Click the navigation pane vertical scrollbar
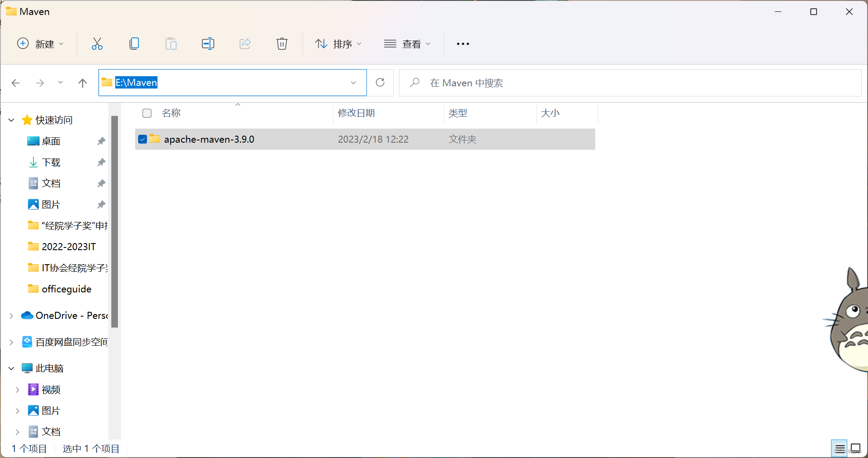The height and width of the screenshot is (458, 868). pos(114,222)
